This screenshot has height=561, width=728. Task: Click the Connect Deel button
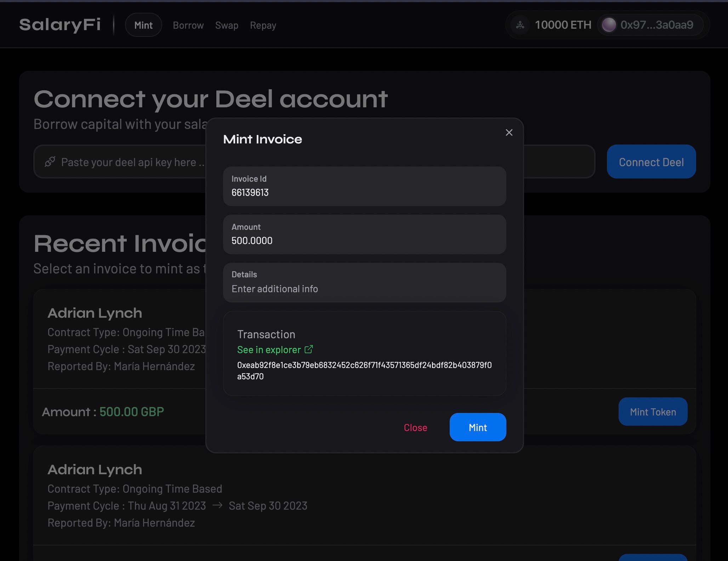[x=651, y=162]
